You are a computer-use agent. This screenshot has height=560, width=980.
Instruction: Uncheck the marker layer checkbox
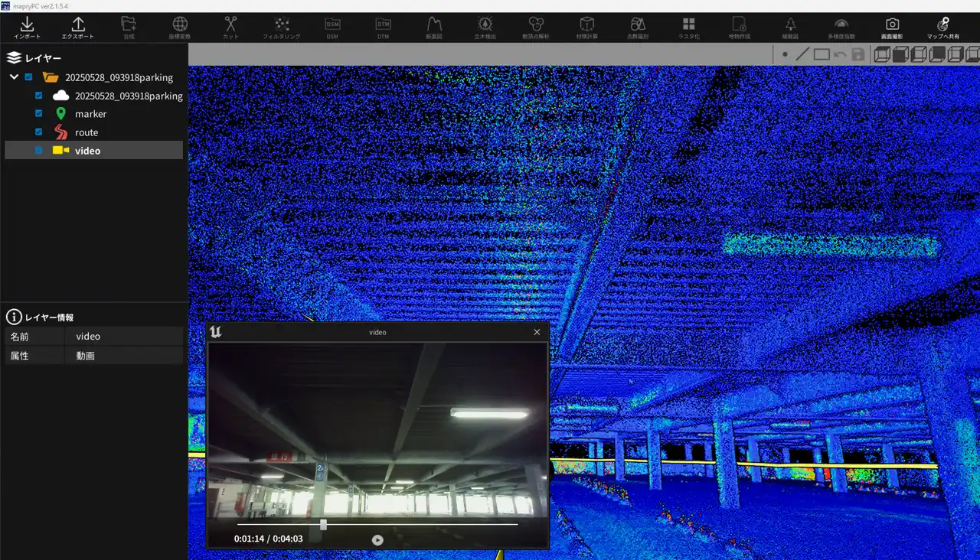point(39,114)
